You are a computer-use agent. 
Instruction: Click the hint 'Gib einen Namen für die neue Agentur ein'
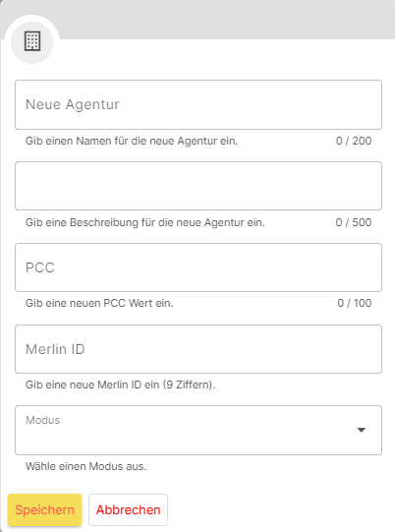[132, 141]
